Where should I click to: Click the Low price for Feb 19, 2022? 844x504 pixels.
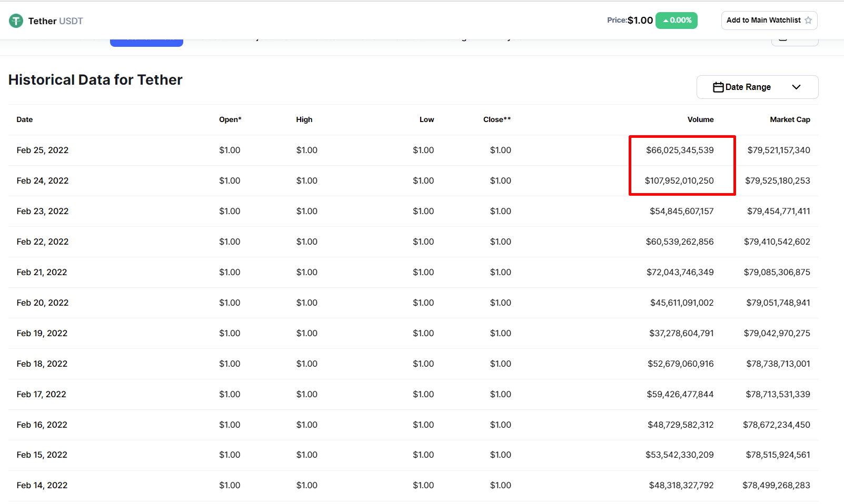423,333
